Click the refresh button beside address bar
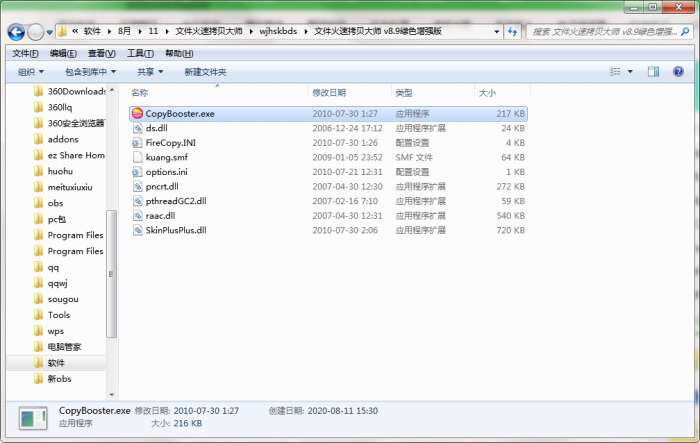This screenshot has width=700, height=443. tap(512, 32)
